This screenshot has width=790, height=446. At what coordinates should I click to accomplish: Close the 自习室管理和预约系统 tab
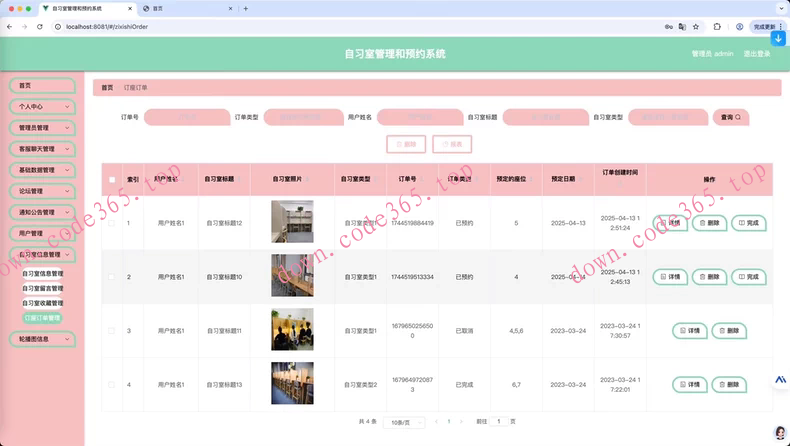pos(130,9)
